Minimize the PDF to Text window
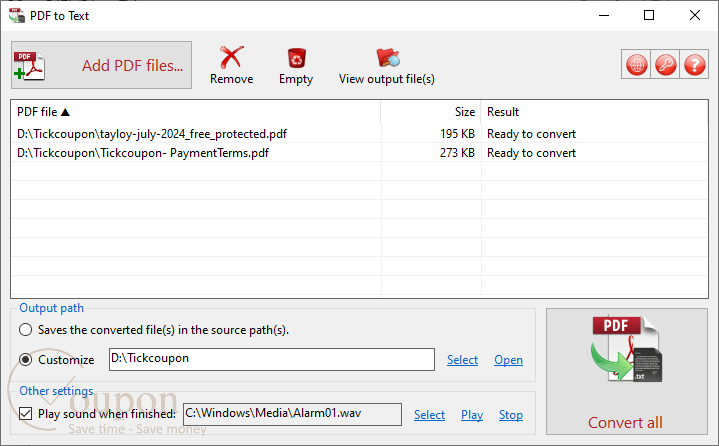The height and width of the screenshot is (446, 719). [x=604, y=15]
